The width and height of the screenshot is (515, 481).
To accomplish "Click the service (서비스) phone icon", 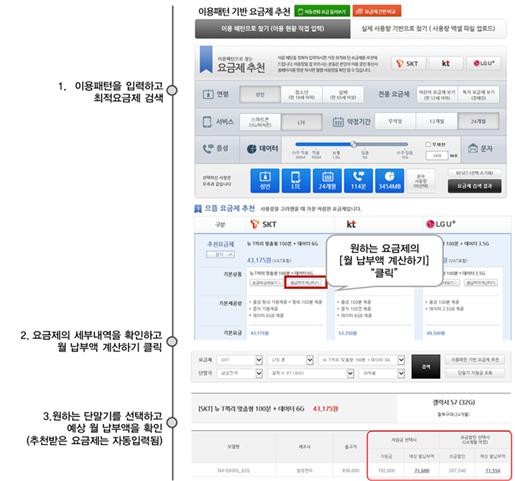I will click(x=207, y=122).
